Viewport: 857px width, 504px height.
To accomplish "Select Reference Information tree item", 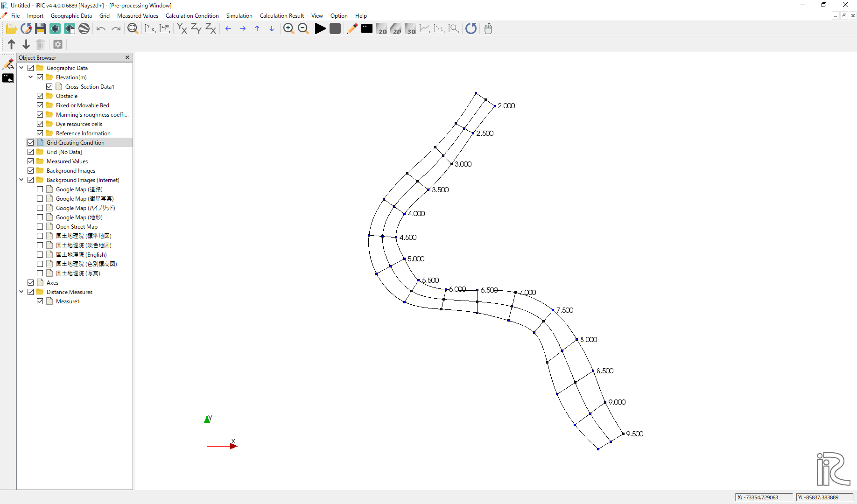I will pyautogui.click(x=83, y=133).
